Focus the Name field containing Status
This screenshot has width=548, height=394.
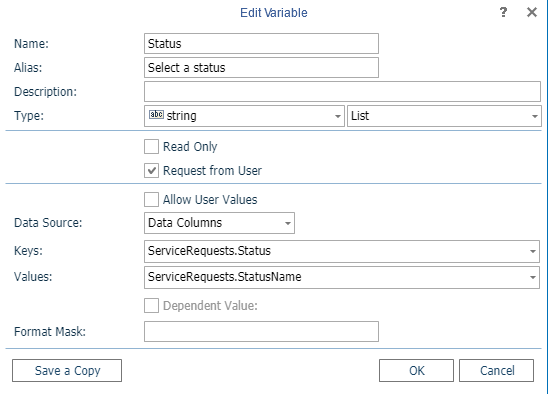261,44
